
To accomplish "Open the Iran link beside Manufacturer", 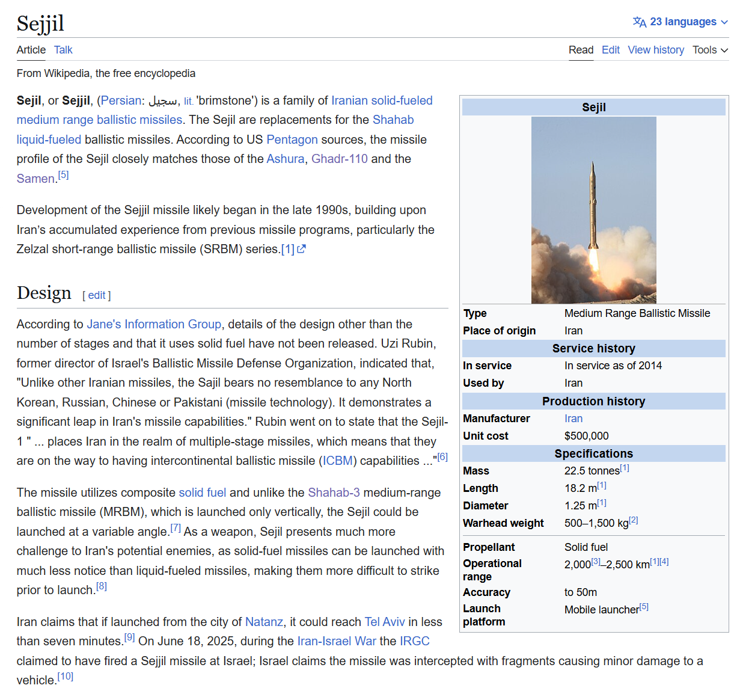I will [x=573, y=419].
